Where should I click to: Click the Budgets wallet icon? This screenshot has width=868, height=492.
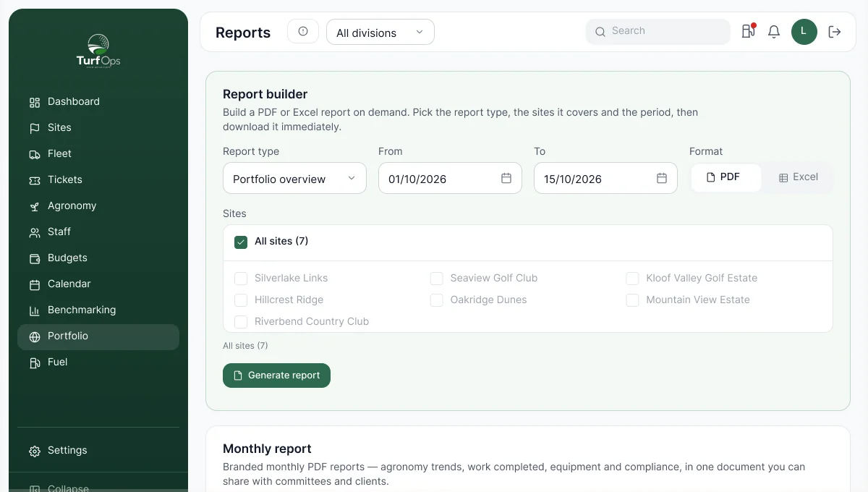click(x=35, y=258)
